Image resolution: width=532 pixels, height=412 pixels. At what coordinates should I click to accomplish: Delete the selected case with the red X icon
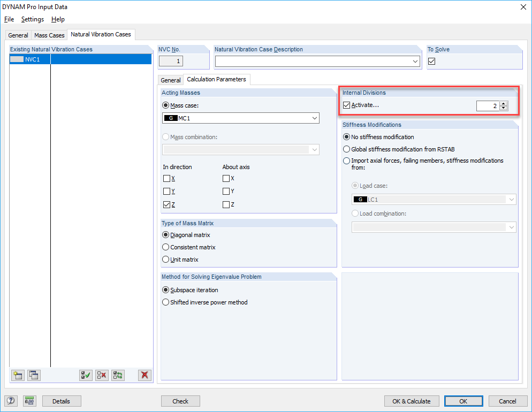point(145,375)
